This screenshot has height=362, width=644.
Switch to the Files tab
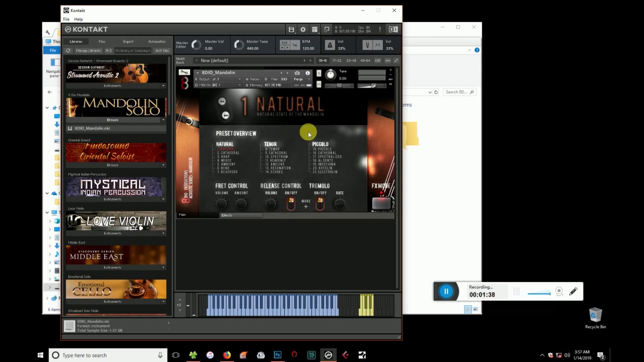[x=102, y=42]
